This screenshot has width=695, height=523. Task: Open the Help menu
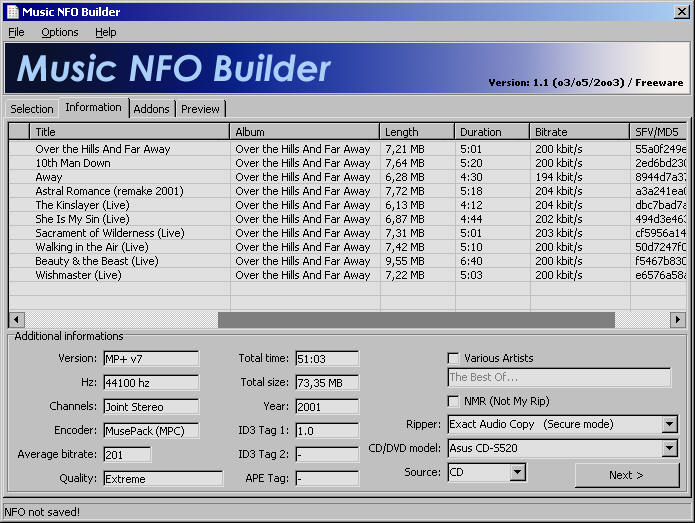[105, 32]
